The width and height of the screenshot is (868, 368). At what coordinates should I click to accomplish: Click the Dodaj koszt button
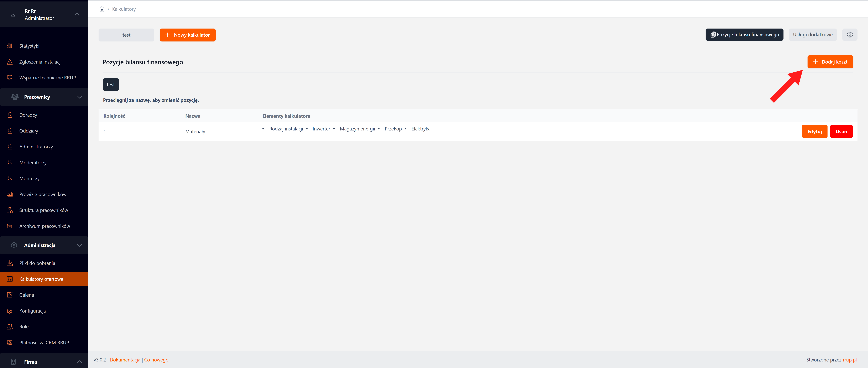point(830,62)
